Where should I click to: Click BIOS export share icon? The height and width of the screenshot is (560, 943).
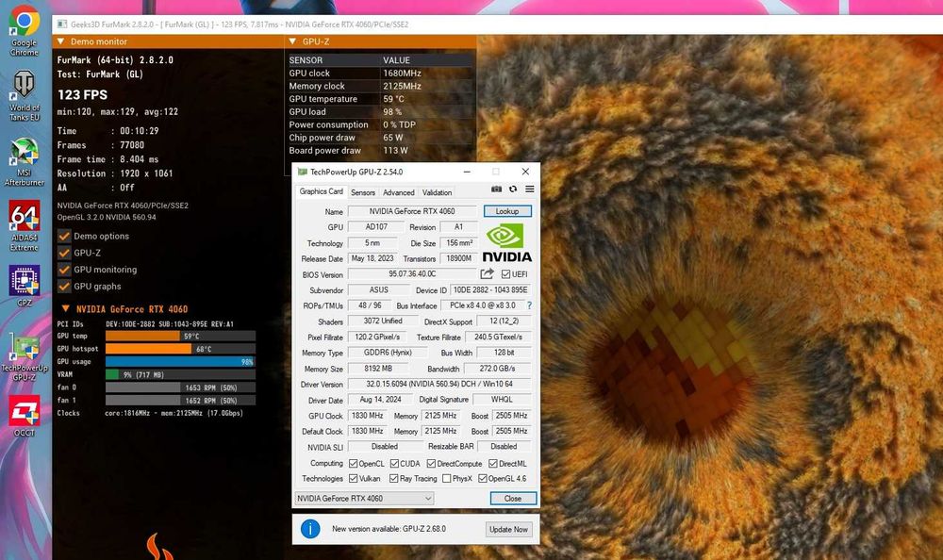pos(488,273)
